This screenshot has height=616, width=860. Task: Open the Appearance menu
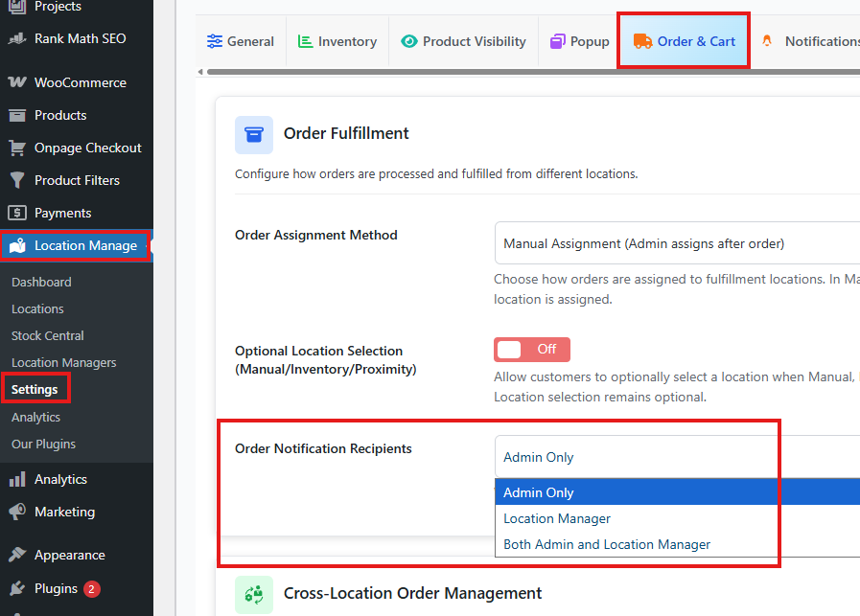click(77, 555)
